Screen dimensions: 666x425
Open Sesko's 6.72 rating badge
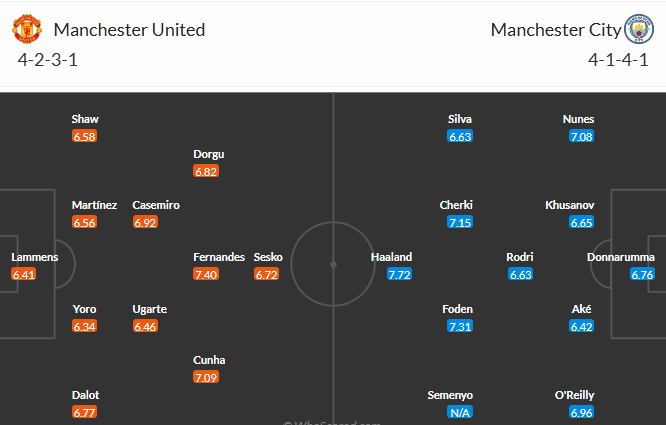coord(267,274)
